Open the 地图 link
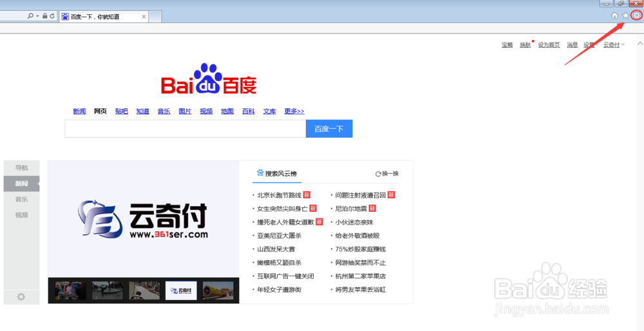 click(x=227, y=111)
